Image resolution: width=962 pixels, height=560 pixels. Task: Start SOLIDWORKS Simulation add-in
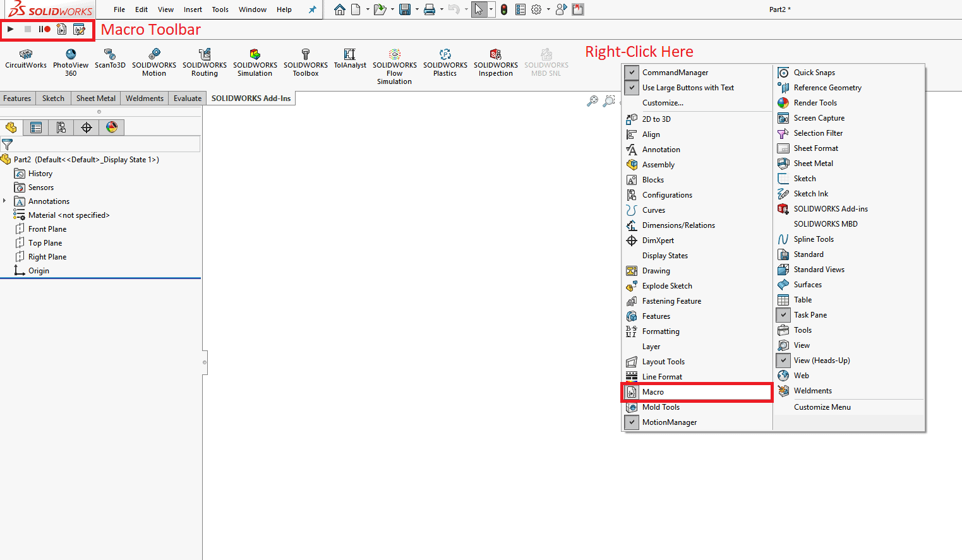point(255,63)
